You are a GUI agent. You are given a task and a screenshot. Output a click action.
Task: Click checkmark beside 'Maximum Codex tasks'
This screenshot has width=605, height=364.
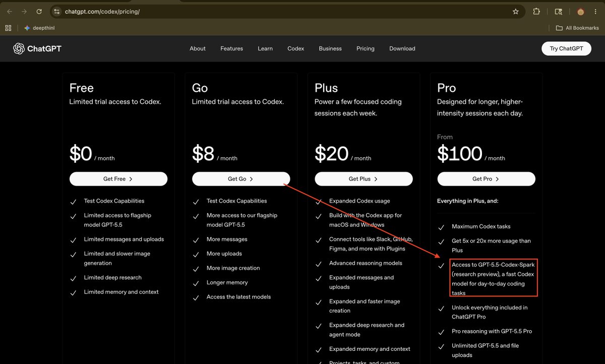(x=441, y=227)
